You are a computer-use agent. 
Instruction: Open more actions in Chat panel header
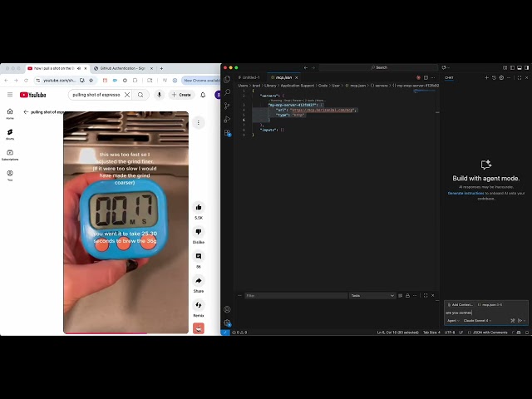point(509,77)
